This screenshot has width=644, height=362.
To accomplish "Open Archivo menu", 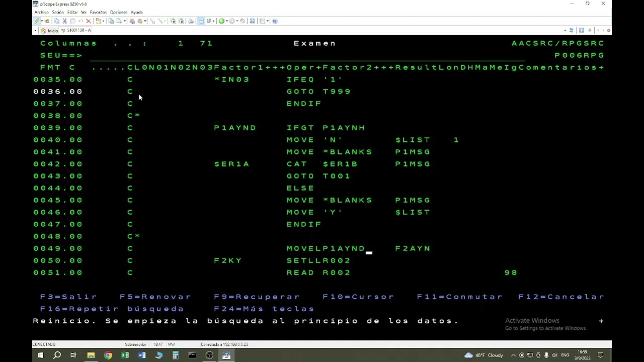I will coord(42,12).
